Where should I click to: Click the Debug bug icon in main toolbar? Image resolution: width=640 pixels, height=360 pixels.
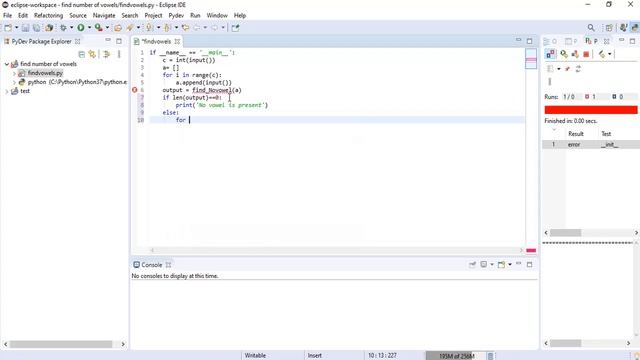tap(63, 28)
